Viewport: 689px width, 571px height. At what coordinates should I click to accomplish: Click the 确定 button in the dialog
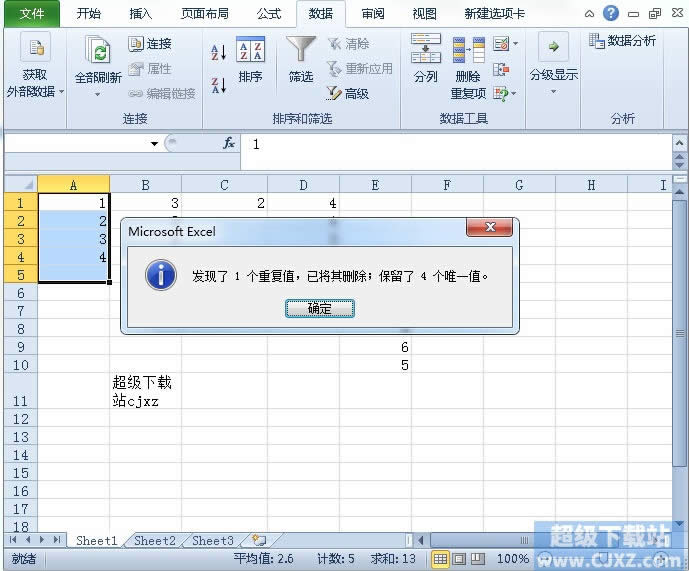click(319, 309)
